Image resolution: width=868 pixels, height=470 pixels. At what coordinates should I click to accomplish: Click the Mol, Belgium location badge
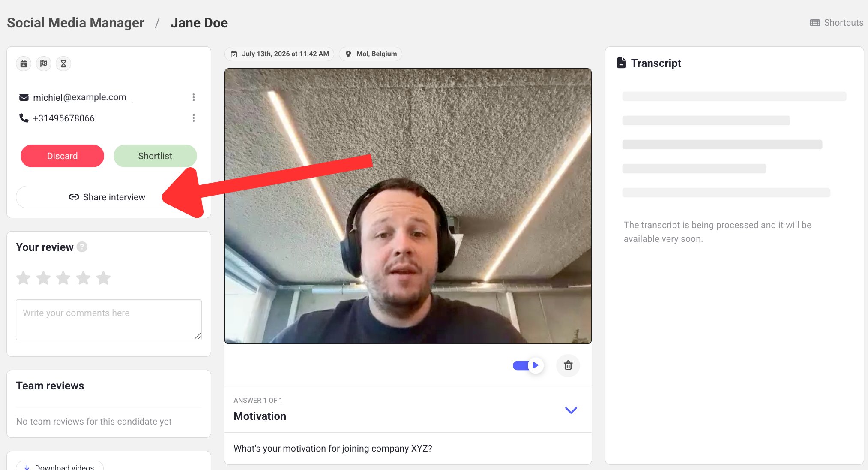pyautogui.click(x=371, y=54)
